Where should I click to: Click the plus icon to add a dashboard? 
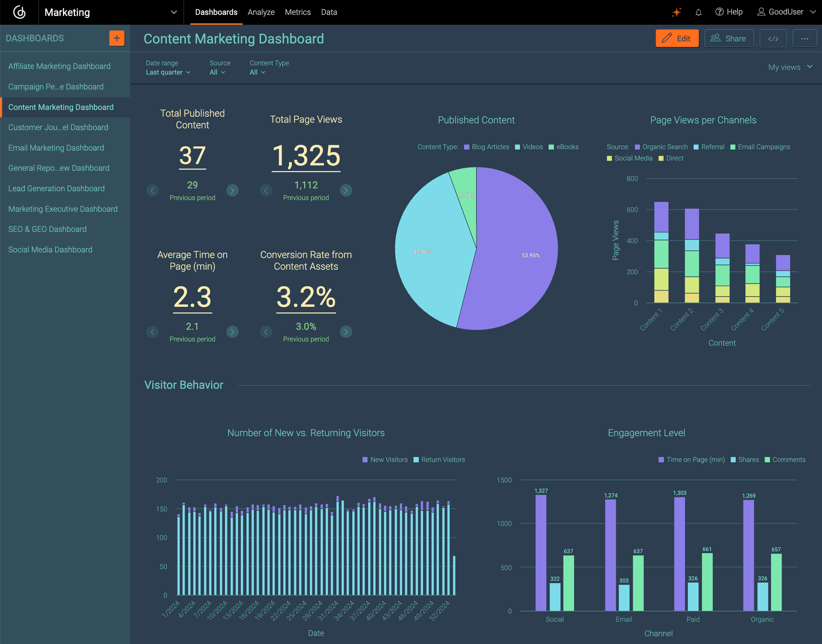(117, 38)
